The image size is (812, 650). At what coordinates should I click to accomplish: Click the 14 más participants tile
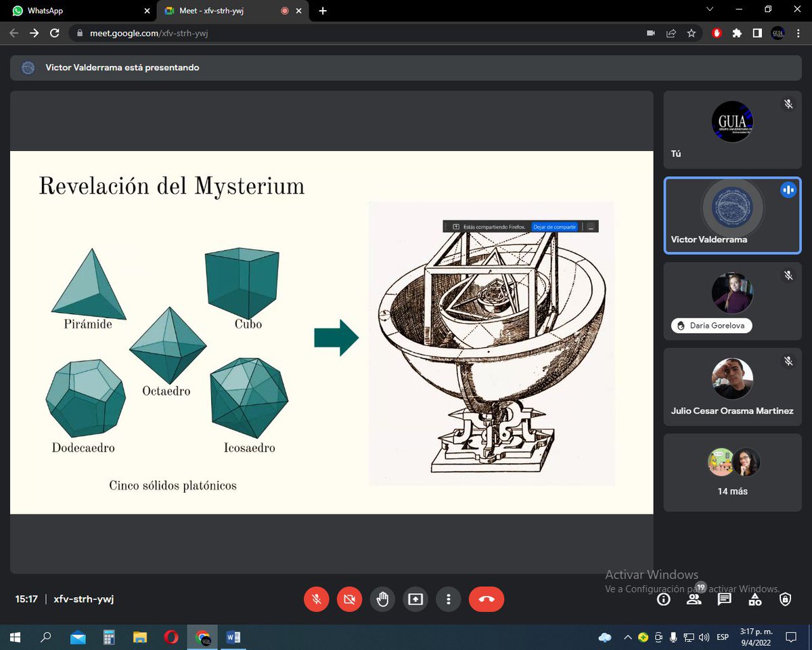732,472
